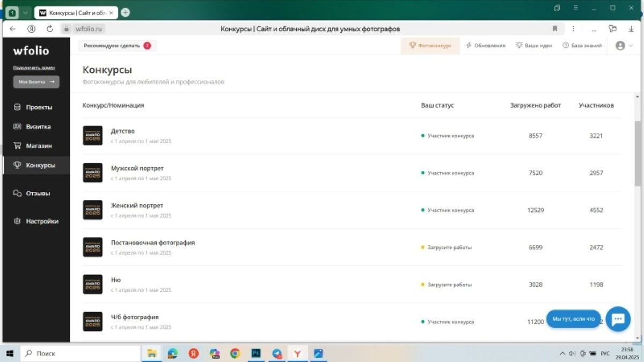Open the Постановочная фотография nomination

[153, 242]
